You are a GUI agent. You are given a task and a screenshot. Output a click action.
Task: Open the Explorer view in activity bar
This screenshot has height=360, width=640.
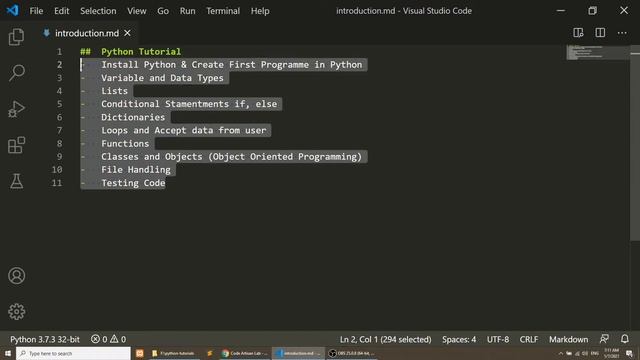tap(16, 37)
